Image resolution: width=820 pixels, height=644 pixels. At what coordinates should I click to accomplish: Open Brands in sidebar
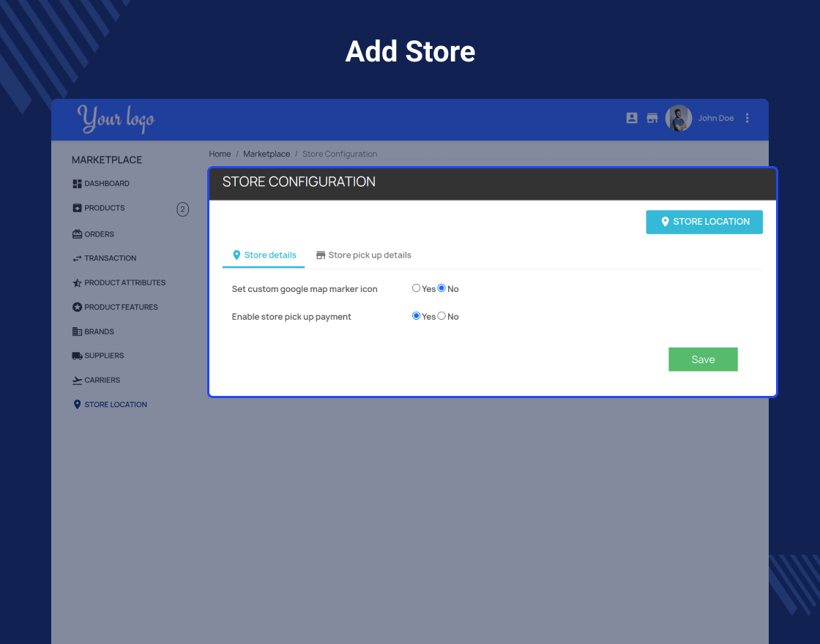pyautogui.click(x=100, y=332)
